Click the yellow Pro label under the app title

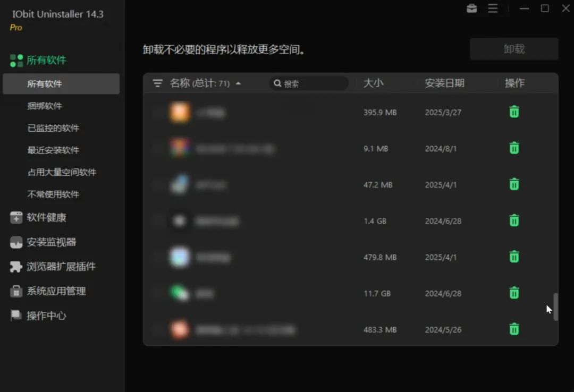click(16, 28)
